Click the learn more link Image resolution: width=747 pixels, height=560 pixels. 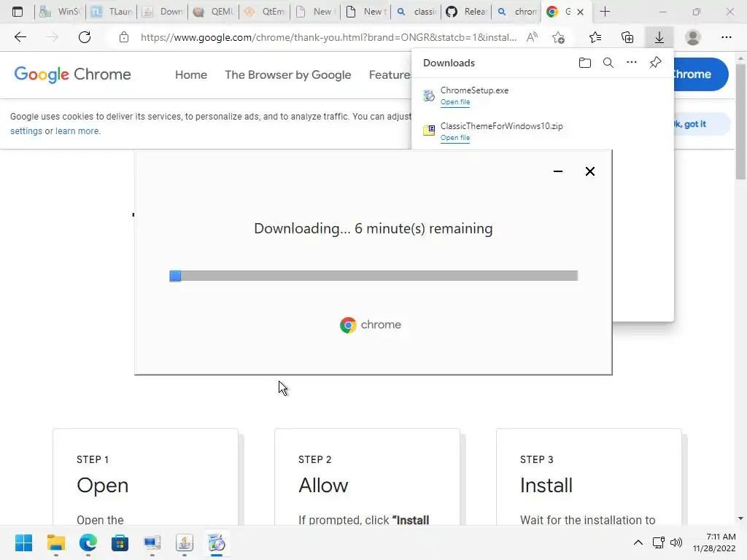coord(77,131)
